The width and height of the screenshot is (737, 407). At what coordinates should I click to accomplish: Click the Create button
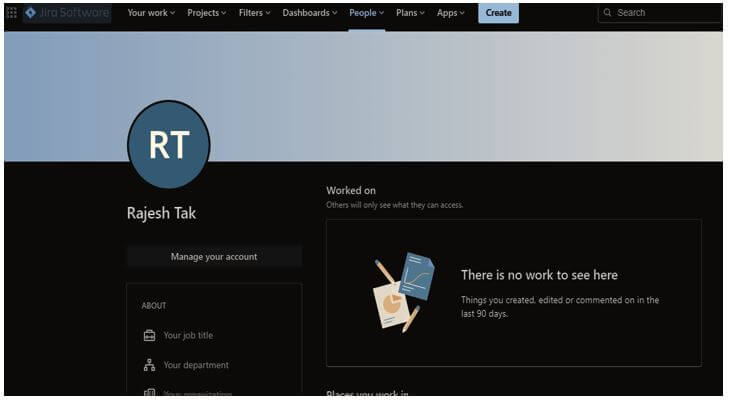point(498,13)
